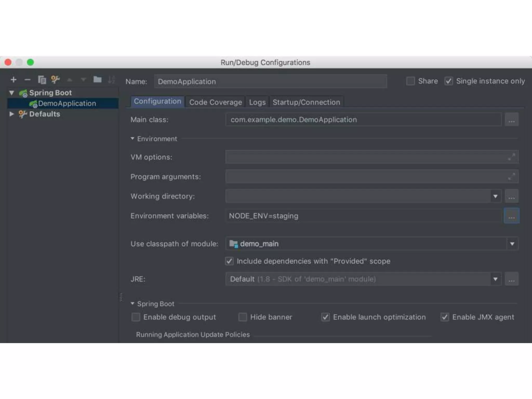Viewport: 532px width, 399px height.
Task: Click the copy configuration icon
Action: point(42,79)
